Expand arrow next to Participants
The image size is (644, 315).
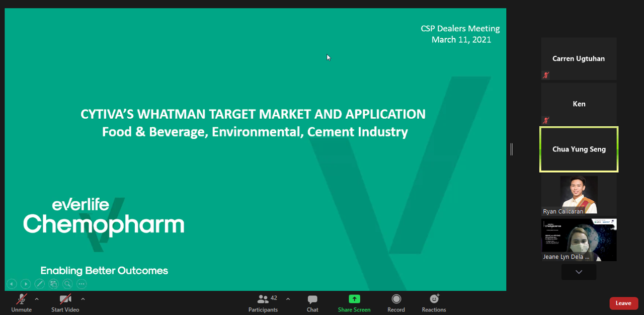(288, 299)
